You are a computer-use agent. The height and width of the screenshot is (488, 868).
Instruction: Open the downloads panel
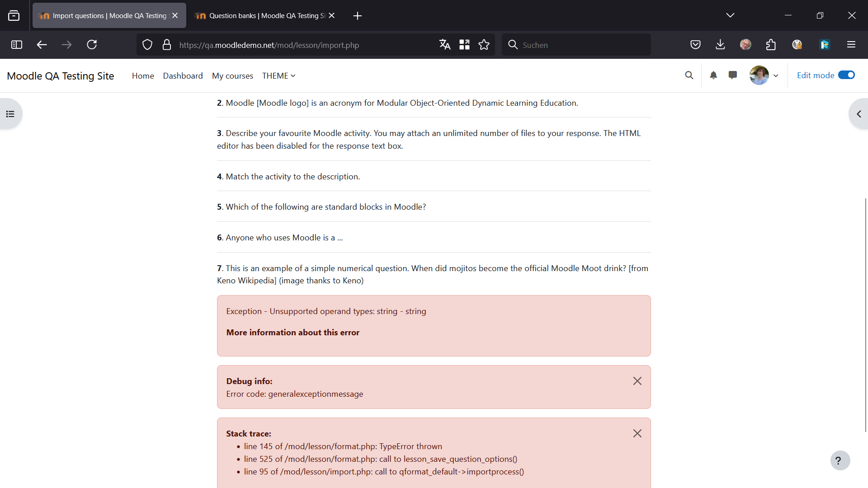pos(721,45)
